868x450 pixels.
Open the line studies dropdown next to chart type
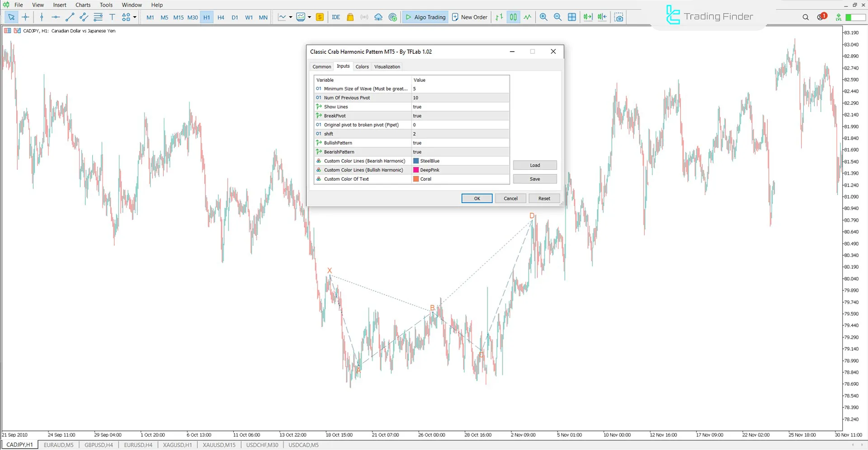pyautogui.click(x=291, y=17)
